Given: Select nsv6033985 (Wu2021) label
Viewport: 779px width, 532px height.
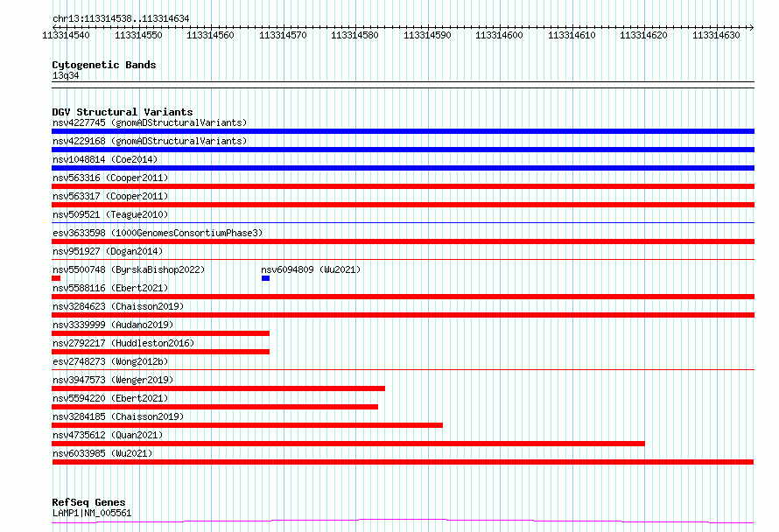Looking at the screenshot, I should coord(102,453).
